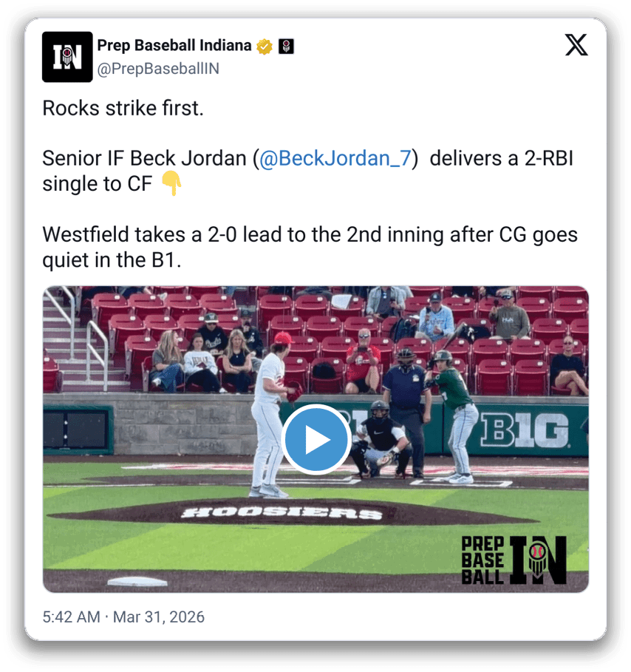Click the affiliate badge next to verified checkmark
This screenshot has width=631, height=672.
[x=286, y=47]
